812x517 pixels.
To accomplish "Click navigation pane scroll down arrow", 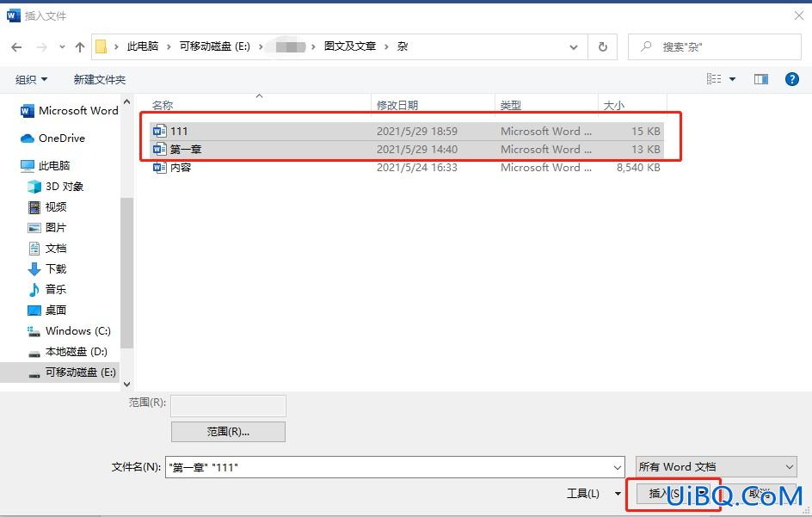I will click(x=127, y=385).
